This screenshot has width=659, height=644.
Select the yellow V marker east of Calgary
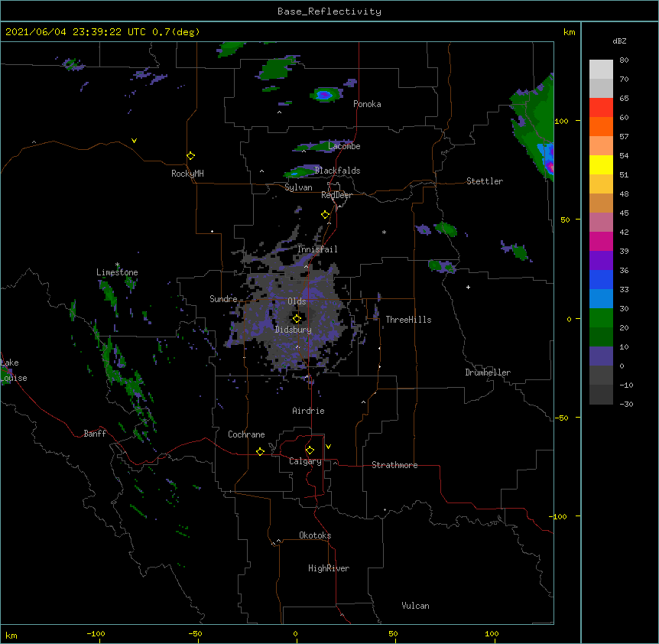[x=328, y=447]
